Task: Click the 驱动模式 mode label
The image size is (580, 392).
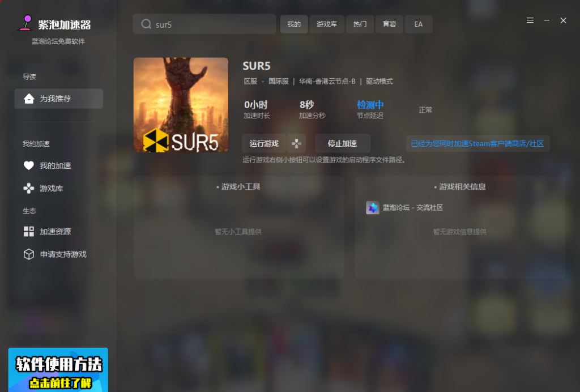Action: tap(379, 82)
